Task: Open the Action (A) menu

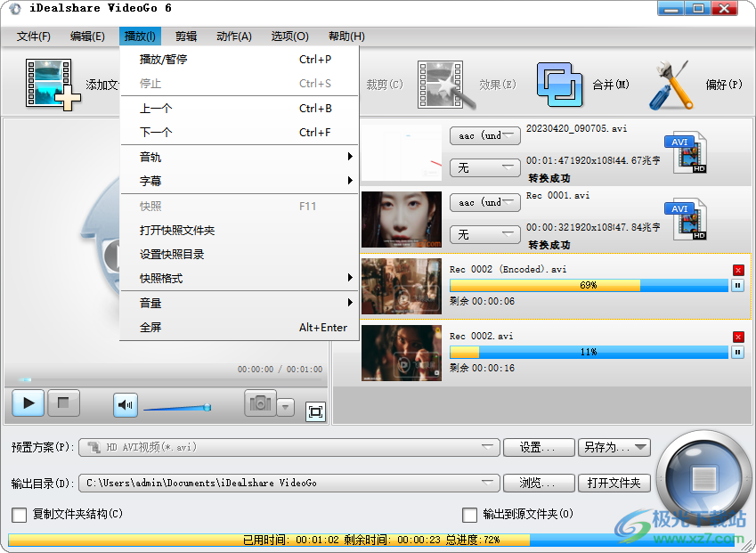Action: 234,37
